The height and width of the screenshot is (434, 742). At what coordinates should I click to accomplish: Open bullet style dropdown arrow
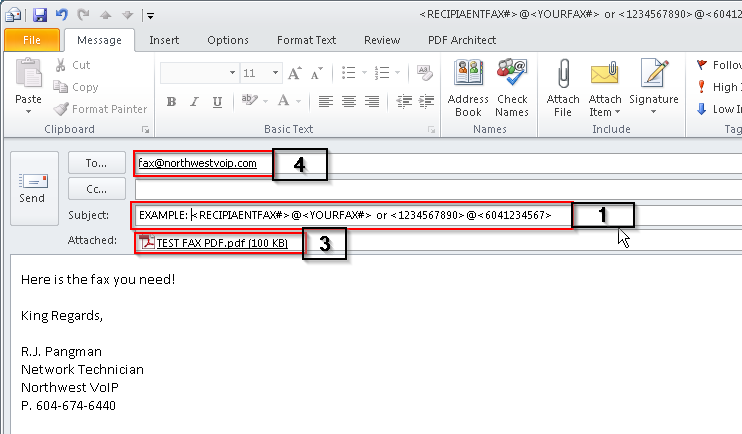pos(364,73)
